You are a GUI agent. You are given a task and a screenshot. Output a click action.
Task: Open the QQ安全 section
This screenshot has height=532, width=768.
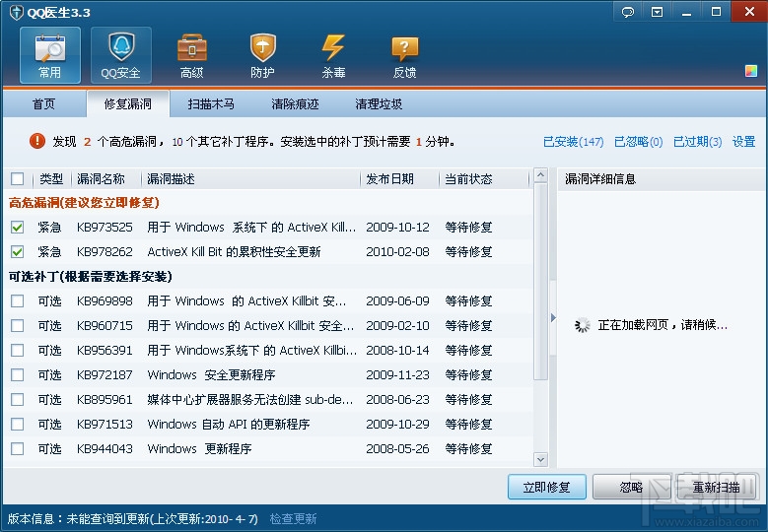pyautogui.click(x=121, y=55)
